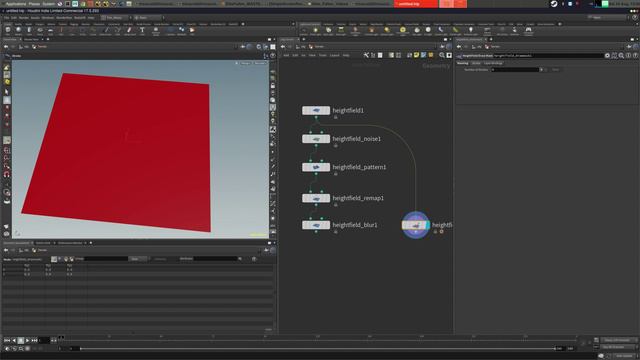Click the play forward button
Screen dimensions: 640x360
[27, 340]
